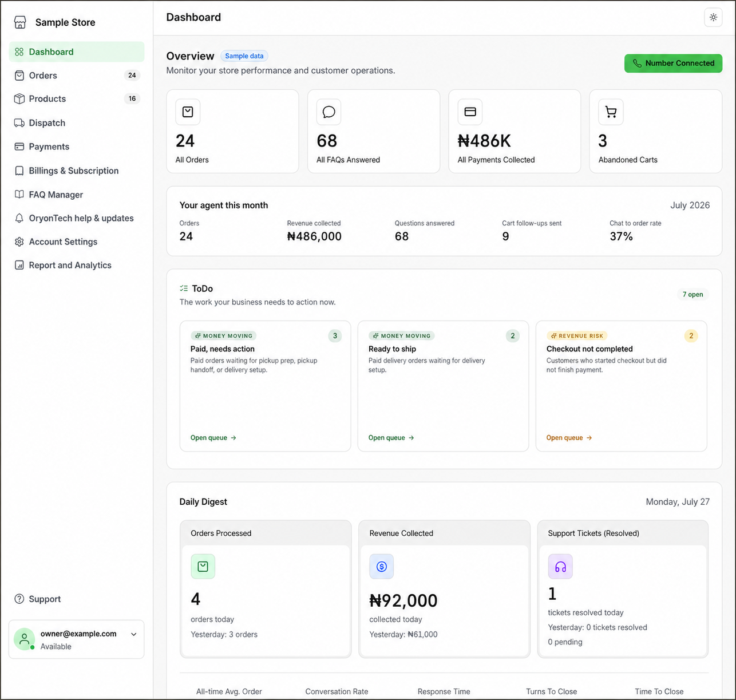The image size is (736, 700).
Task: Click the green bag icon under Orders Processed
Action: [x=203, y=567]
